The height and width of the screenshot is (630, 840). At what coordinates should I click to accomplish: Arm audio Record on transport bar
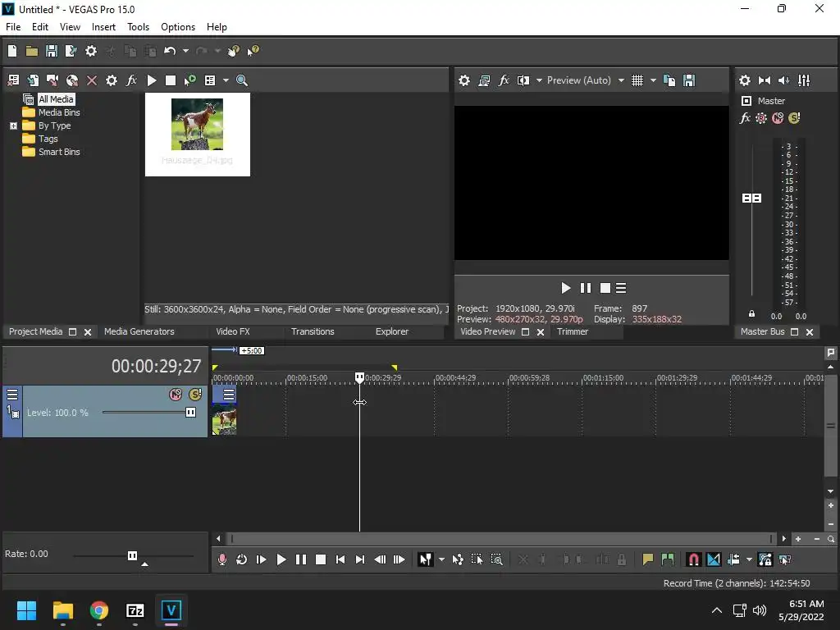pyautogui.click(x=221, y=559)
